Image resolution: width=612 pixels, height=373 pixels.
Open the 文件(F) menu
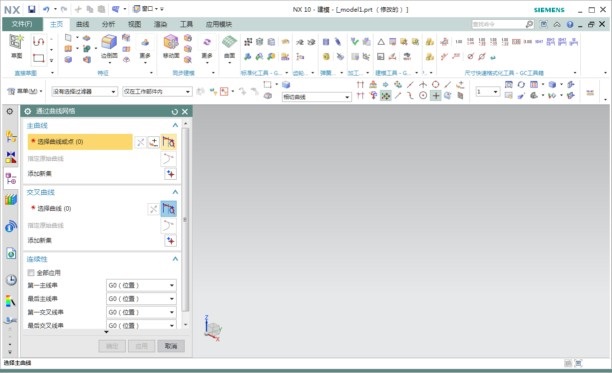22,24
